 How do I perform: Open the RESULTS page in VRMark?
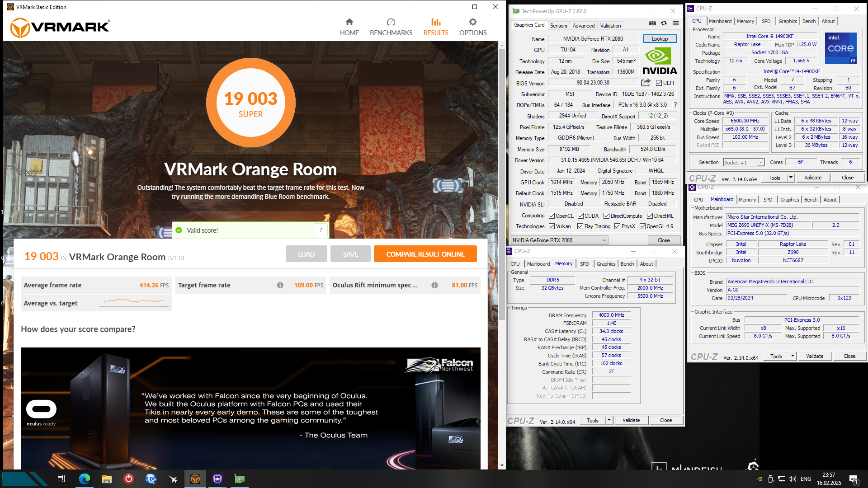436,27
